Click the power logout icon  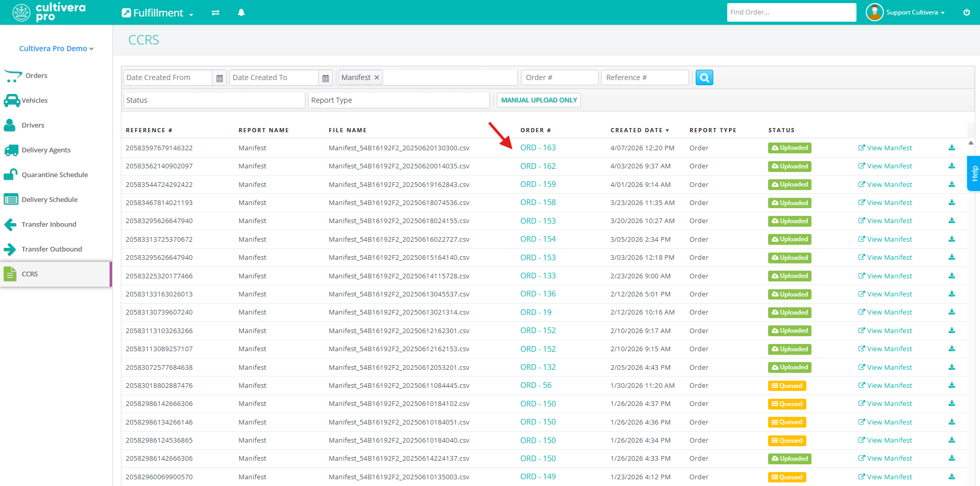[966, 12]
